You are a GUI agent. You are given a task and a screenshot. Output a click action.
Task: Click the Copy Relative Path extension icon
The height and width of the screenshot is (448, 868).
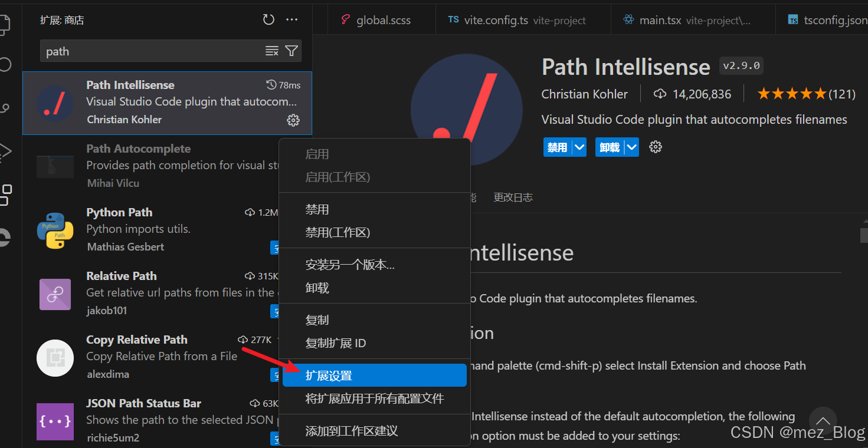[55, 358]
